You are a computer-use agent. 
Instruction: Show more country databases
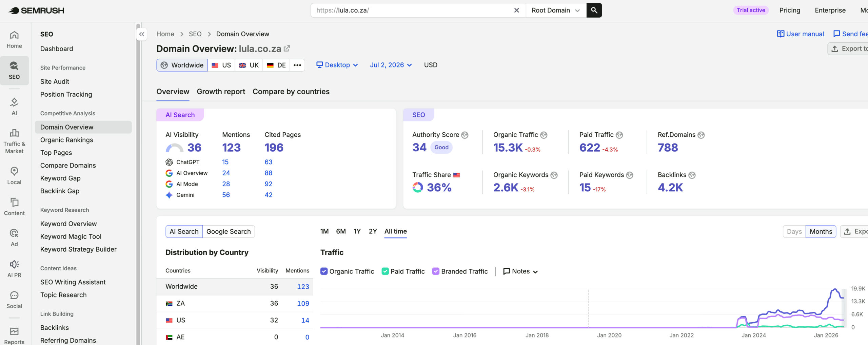[297, 65]
